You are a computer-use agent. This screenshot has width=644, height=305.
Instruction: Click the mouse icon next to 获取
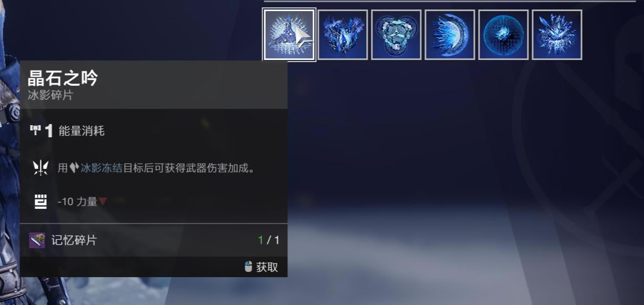point(248,267)
